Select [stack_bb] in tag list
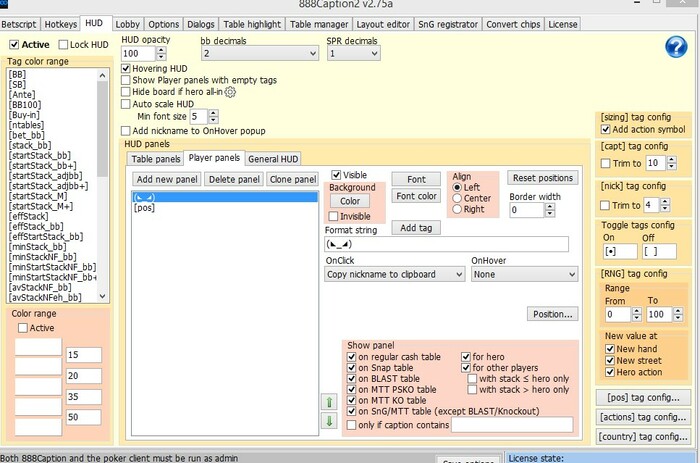The image size is (700, 463). tap(30, 146)
